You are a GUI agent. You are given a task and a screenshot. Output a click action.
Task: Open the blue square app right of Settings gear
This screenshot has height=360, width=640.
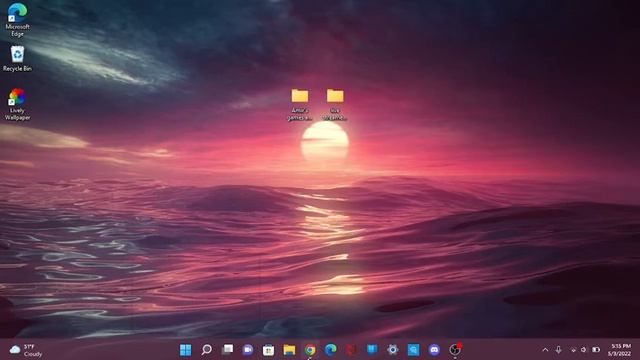pos(413,350)
